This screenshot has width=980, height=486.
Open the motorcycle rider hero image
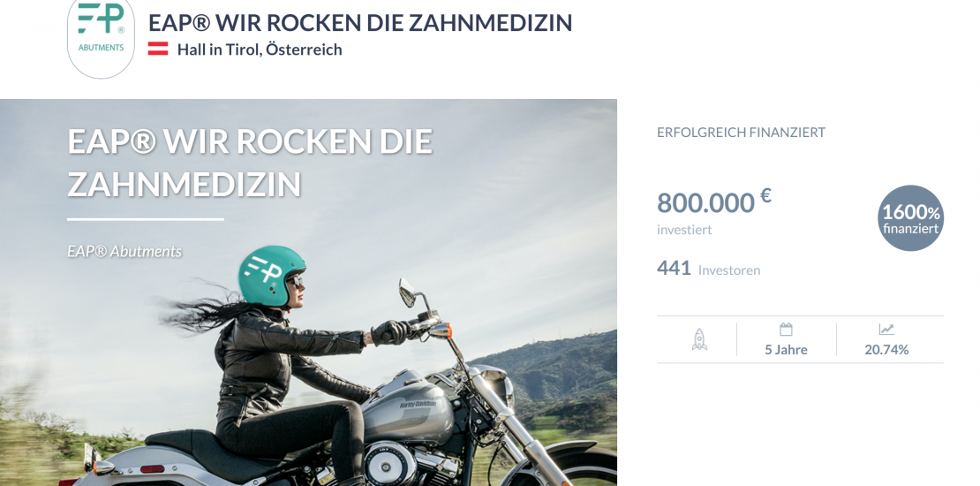click(308, 292)
